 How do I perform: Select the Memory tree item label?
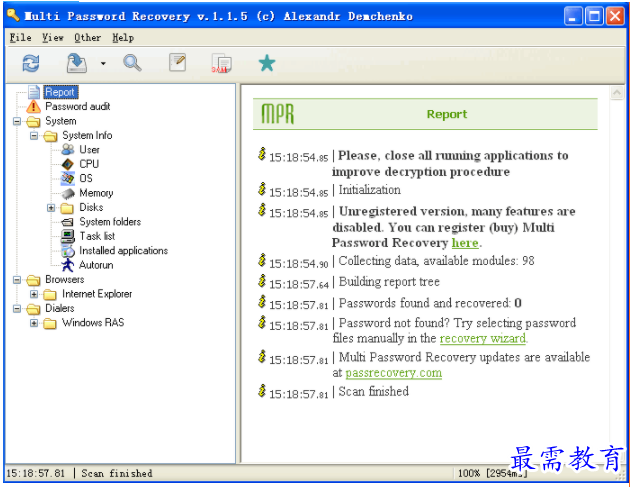[96, 193]
